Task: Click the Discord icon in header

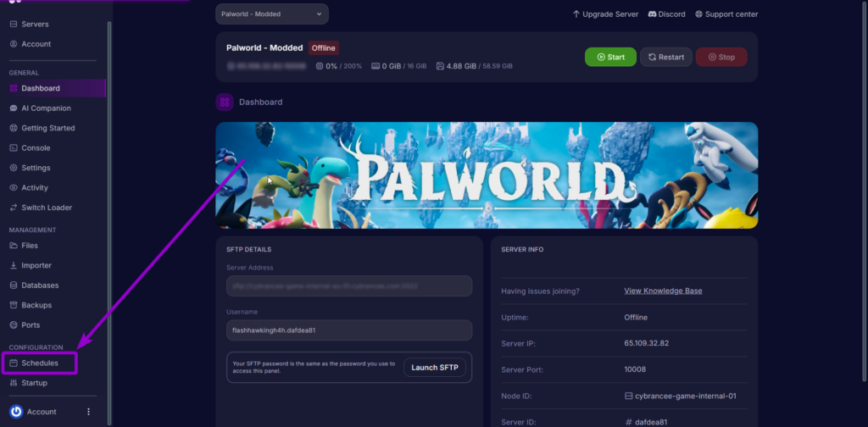Action: [654, 14]
